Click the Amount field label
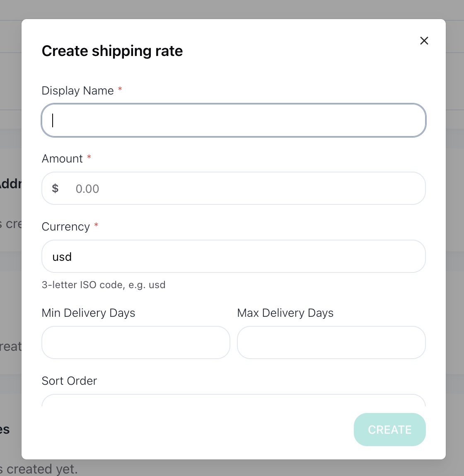 (x=62, y=158)
